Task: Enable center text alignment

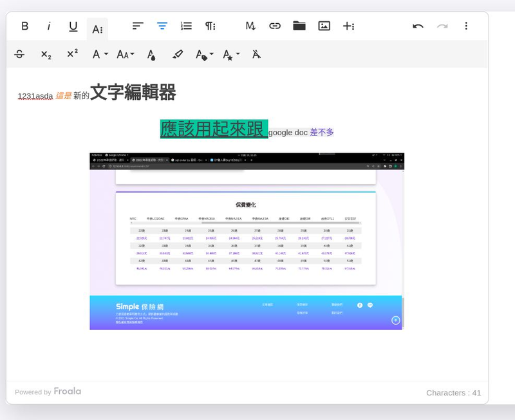Action: point(161,26)
